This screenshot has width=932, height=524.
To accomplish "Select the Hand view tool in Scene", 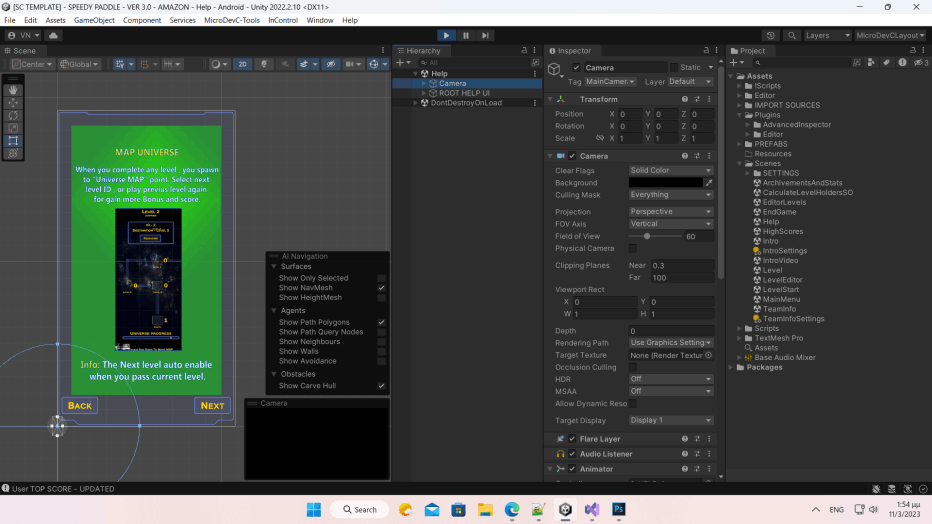I will tap(13, 89).
